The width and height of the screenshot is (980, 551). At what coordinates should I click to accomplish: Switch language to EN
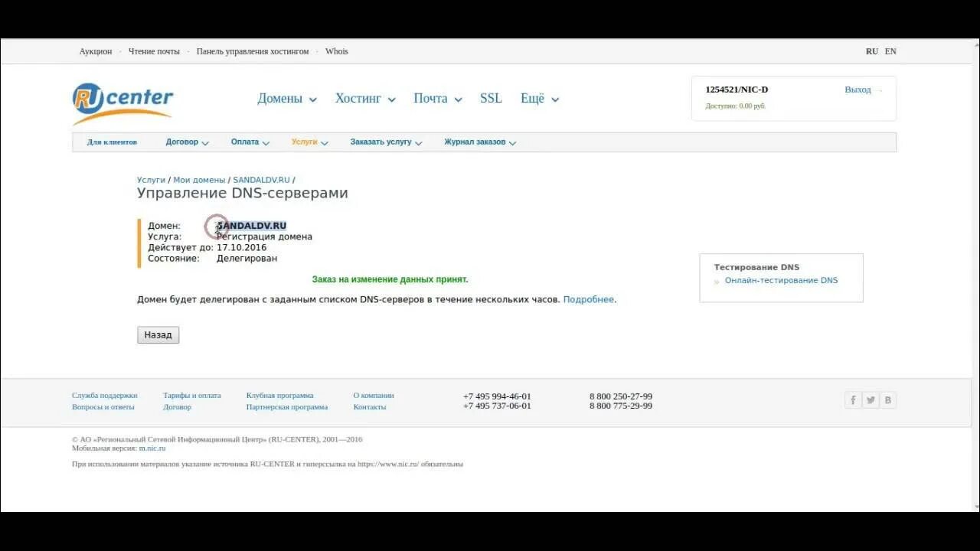click(x=890, y=51)
